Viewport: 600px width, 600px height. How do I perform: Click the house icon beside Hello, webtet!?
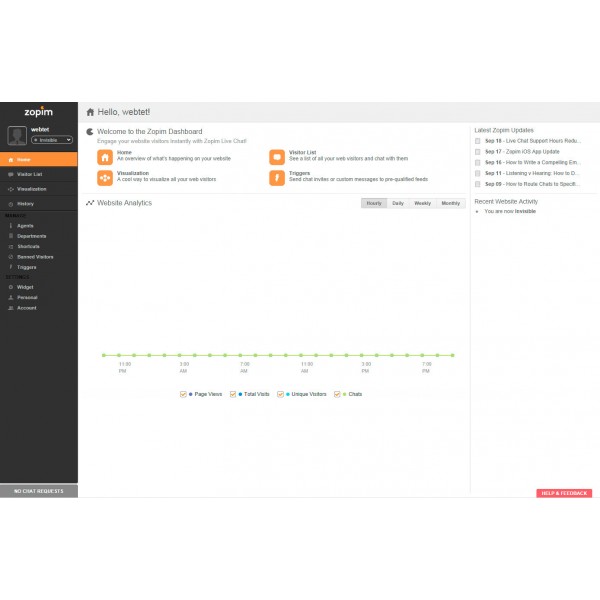point(90,112)
